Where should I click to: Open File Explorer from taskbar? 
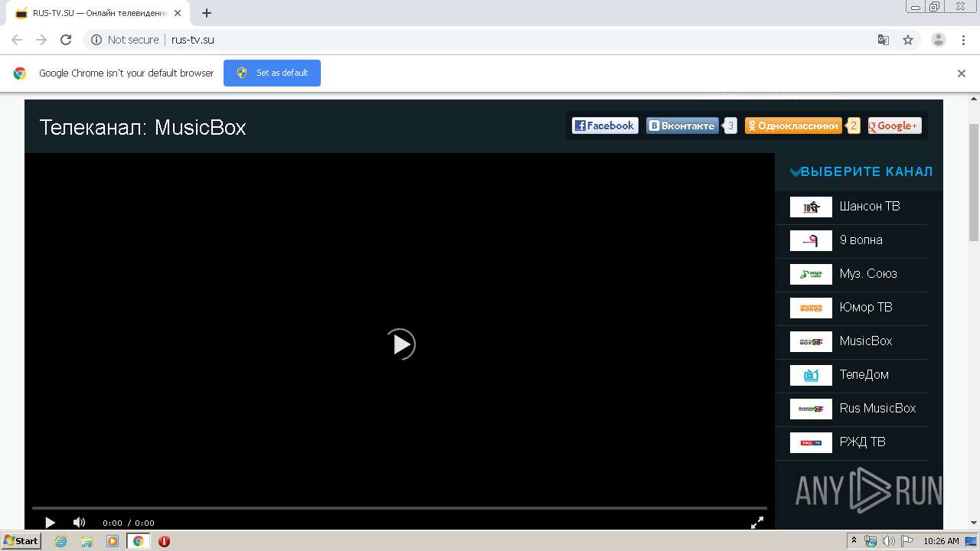(x=87, y=541)
